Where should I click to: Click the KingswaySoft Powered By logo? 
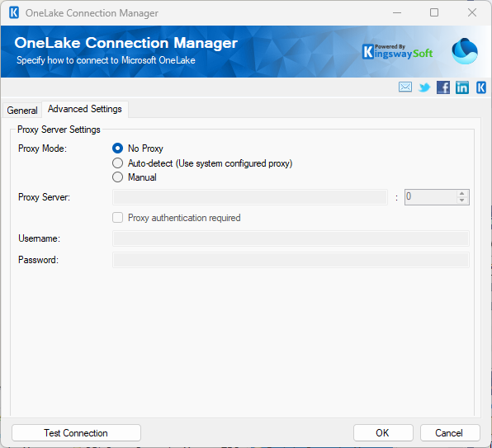click(398, 52)
